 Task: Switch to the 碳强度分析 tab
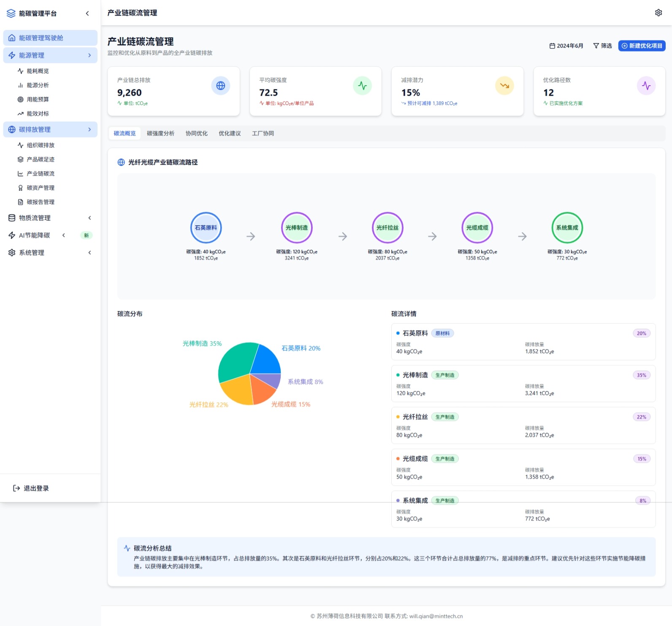pyautogui.click(x=160, y=133)
